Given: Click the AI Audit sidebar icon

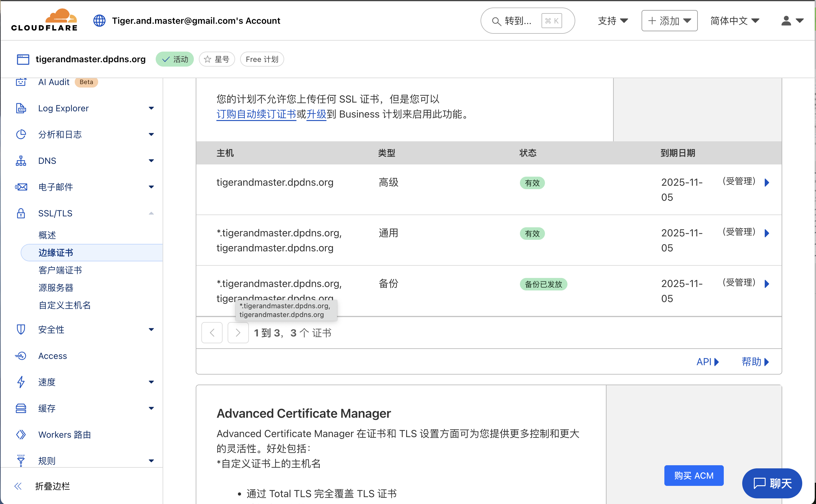Looking at the screenshot, I should [x=21, y=82].
